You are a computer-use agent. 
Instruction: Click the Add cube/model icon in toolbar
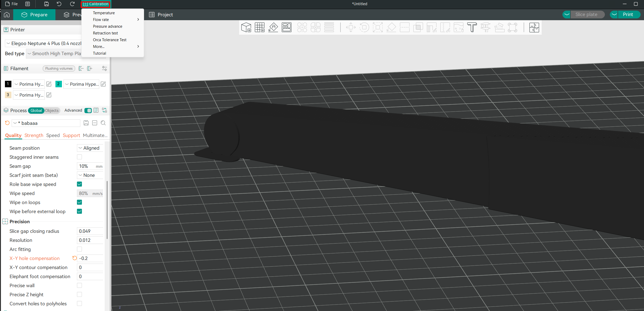pyautogui.click(x=246, y=27)
